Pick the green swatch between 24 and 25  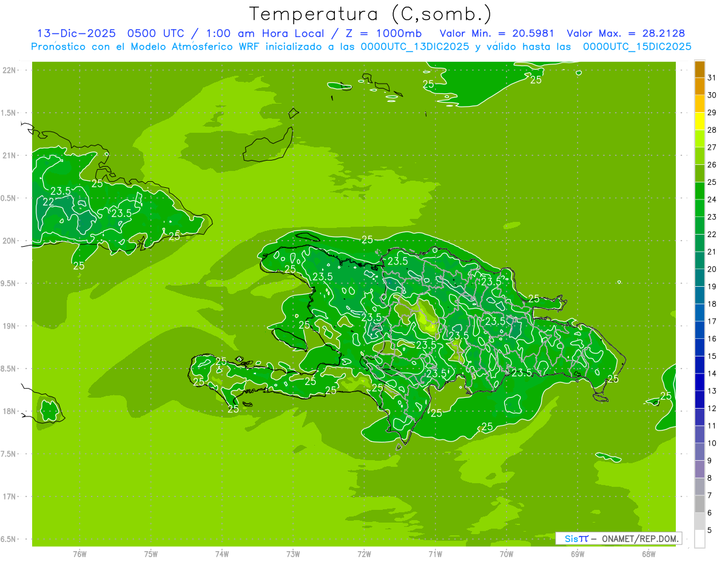pos(699,191)
